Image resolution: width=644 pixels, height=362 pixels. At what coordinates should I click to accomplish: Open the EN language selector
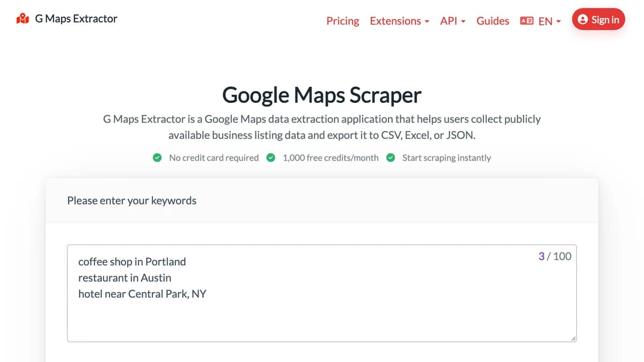click(550, 21)
